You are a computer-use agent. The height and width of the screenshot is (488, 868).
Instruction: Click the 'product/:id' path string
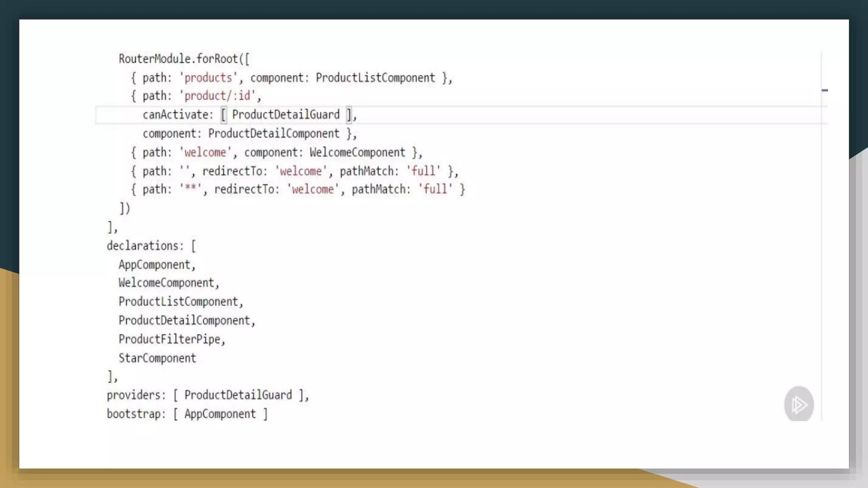point(217,96)
